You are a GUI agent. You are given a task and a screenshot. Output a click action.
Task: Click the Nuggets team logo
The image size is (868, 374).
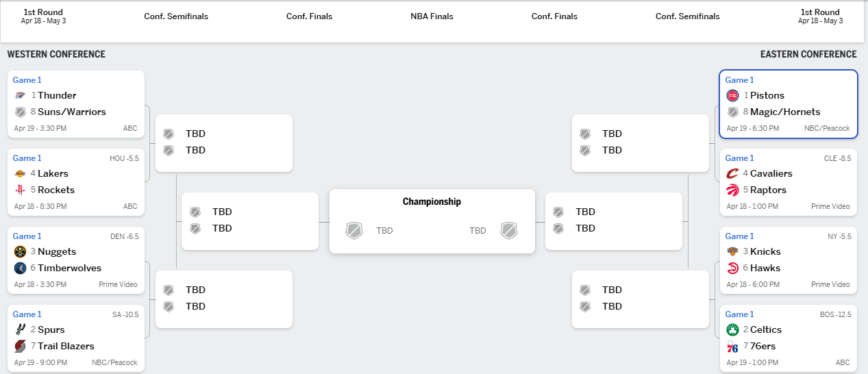click(x=20, y=251)
